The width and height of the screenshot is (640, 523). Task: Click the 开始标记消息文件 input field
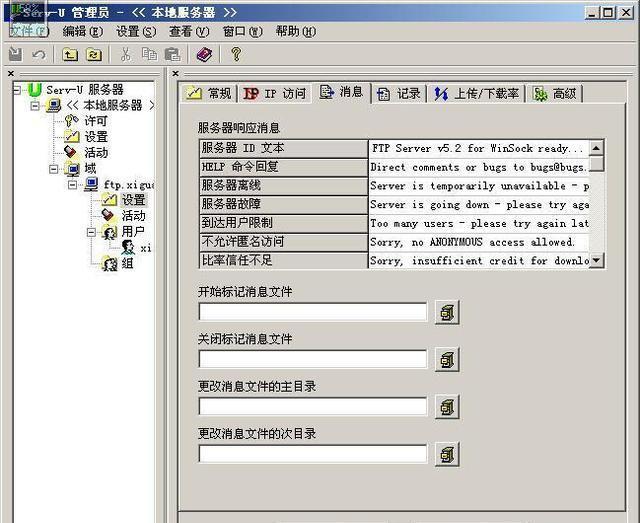(313, 312)
